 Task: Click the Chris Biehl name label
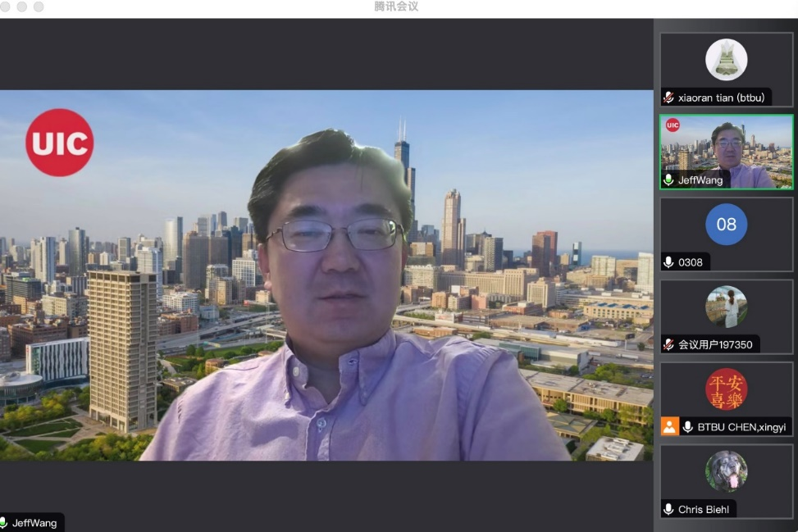703,510
